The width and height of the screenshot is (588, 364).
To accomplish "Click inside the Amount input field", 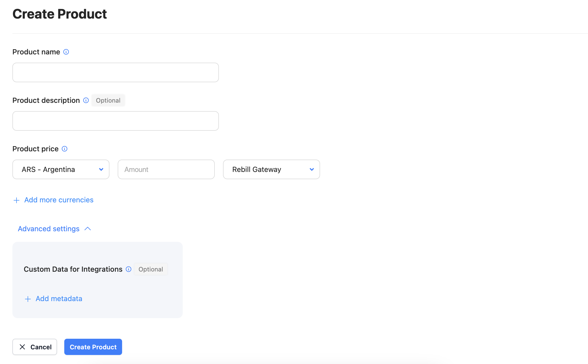I will point(166,169).
